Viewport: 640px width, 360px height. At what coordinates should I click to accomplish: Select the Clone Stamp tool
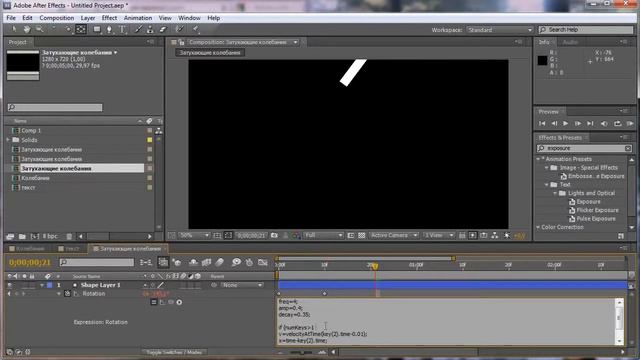pos(151,29)
